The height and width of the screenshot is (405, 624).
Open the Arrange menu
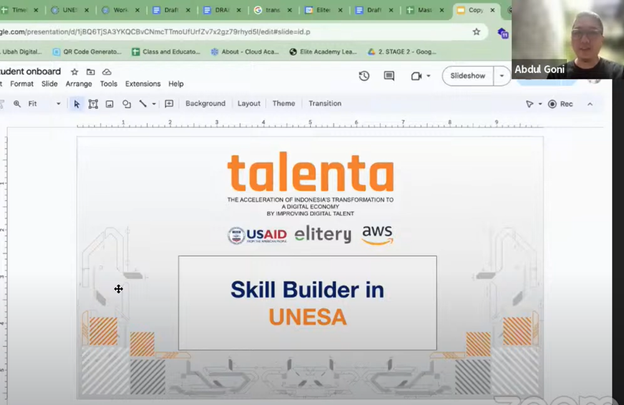(79, 84)
